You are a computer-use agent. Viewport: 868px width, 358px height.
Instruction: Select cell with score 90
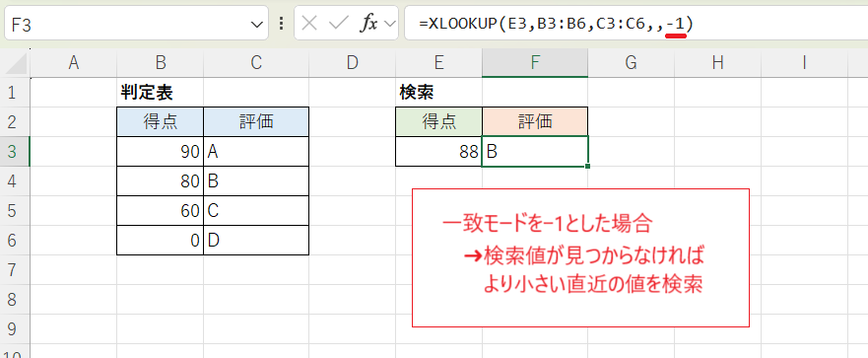click(160, 151)
